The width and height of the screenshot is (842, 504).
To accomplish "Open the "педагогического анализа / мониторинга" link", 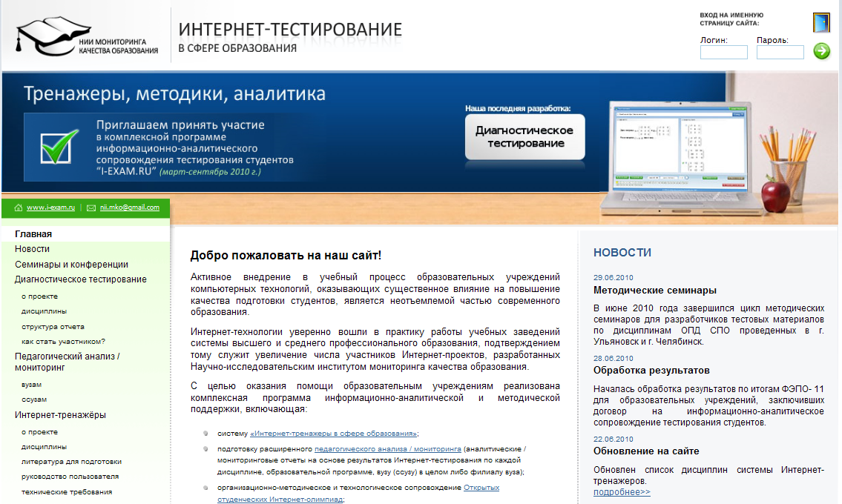I will point(387,449).
